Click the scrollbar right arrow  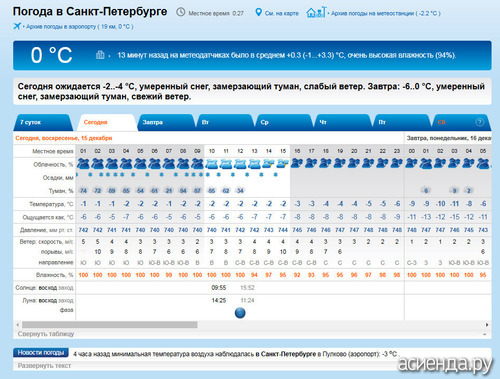coord(487,324)
